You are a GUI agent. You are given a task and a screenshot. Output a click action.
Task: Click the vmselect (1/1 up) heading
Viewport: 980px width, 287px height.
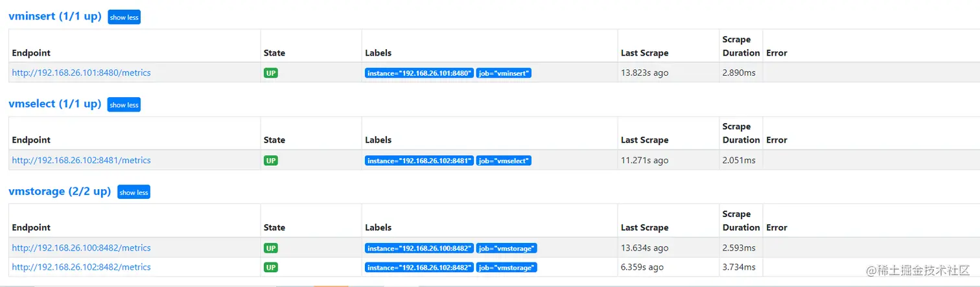click(x=54, y=104)
